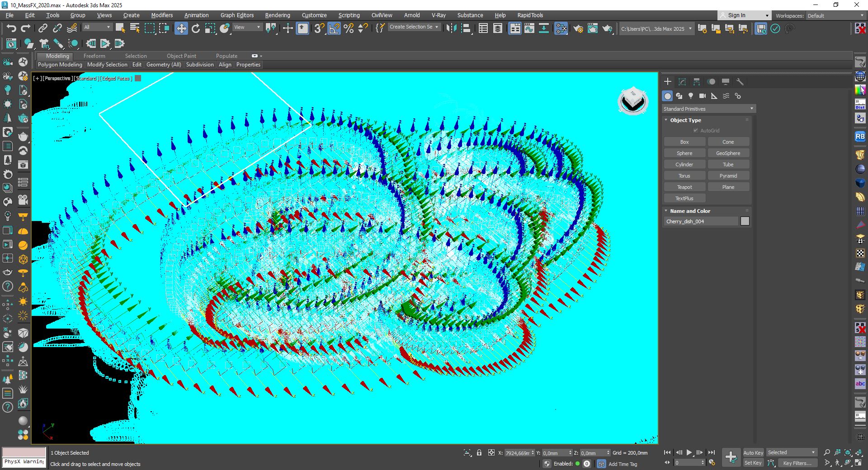Click the object color swatch
Screen dimensions: 868x470
point(745,221)
